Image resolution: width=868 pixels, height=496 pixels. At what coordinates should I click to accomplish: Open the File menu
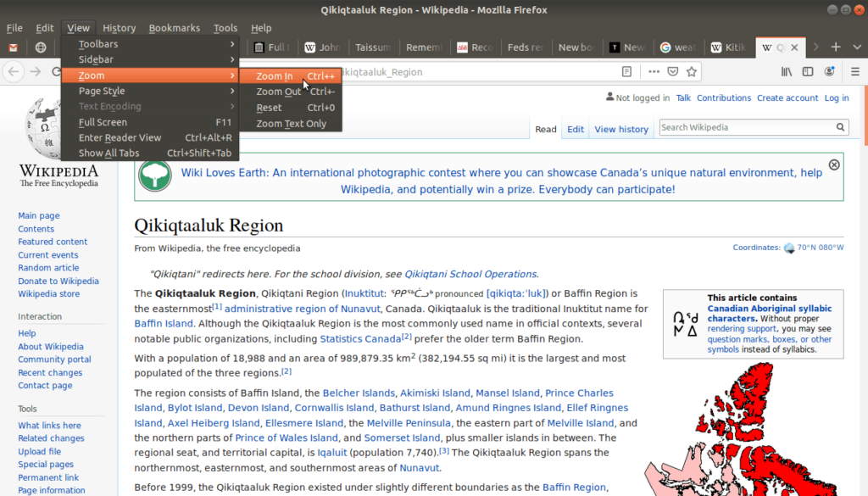pos(14,28)
